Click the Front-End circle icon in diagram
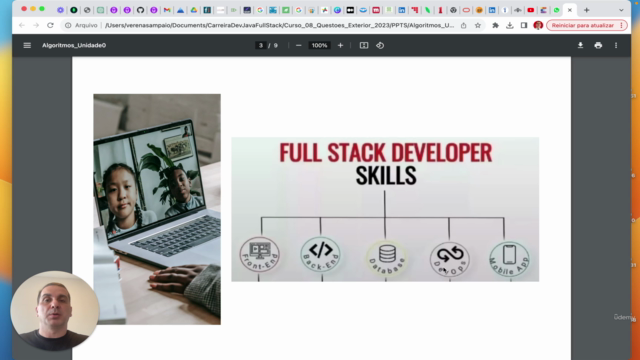 pos(260,254)
